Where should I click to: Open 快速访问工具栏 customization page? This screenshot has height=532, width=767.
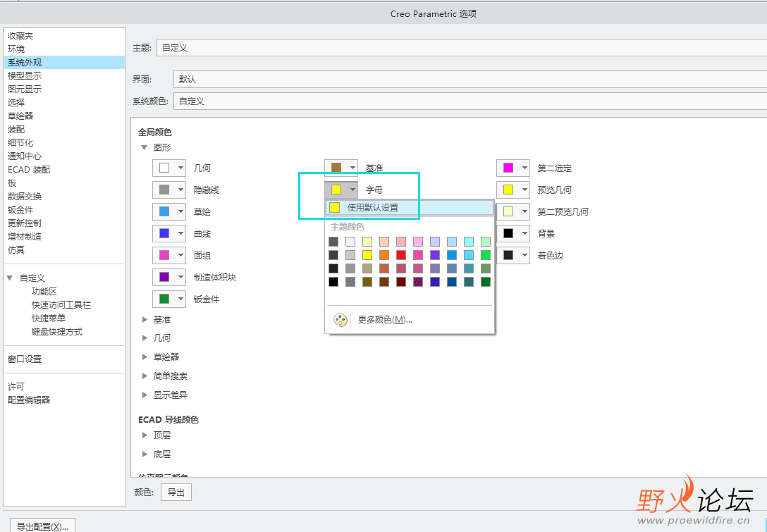[61, 304]
